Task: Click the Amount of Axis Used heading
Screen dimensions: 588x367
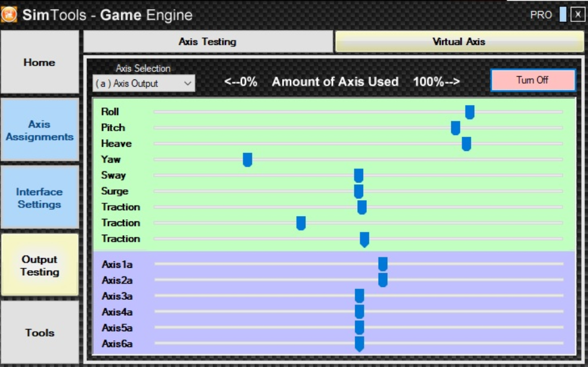Action: [335, 81]
